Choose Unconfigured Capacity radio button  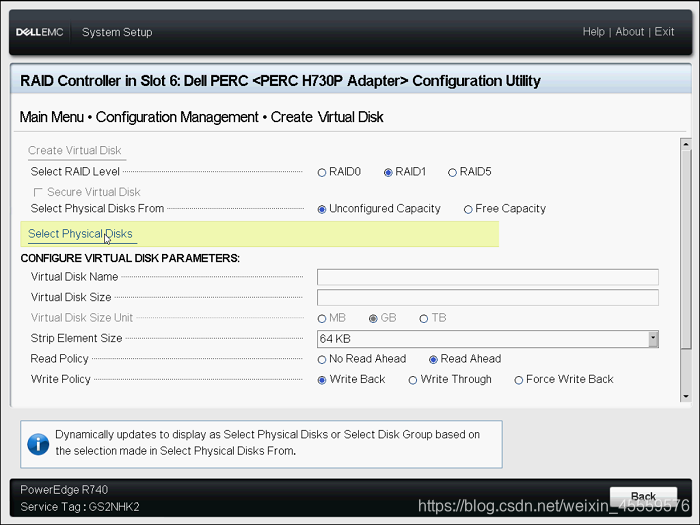(x=322, y=209)
